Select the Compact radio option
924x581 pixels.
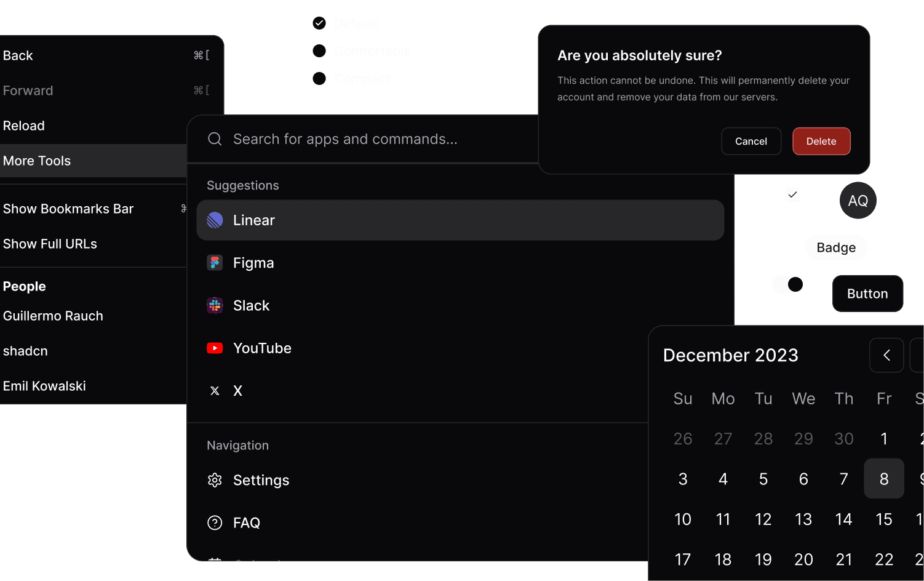[319, 79]
